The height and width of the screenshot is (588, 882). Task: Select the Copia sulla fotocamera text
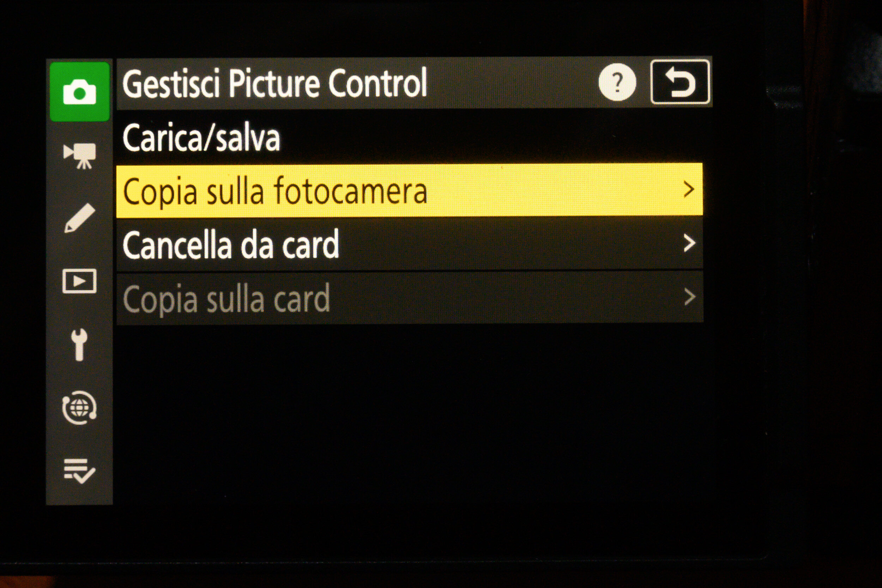(275, 192)
